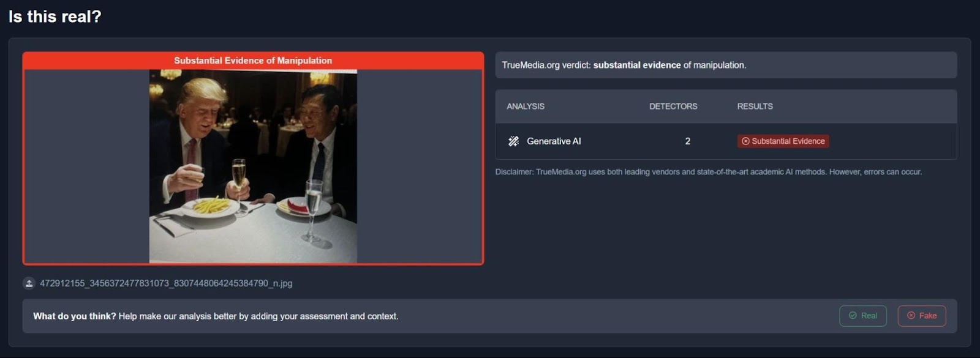Screen dimensions: 980x358
Task: Click the upload icon beside the filename
Action: (x=29, y=283)
